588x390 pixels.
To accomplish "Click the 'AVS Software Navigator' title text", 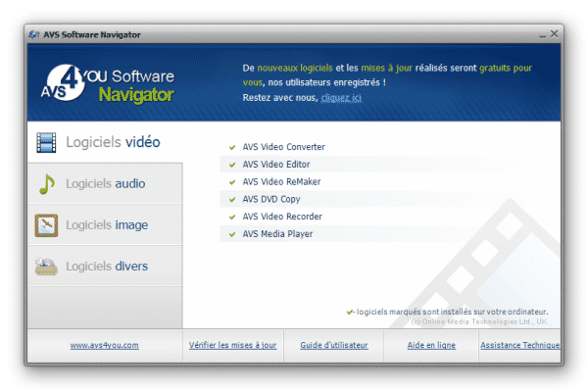I will pyautogui.click(x=92, y=35).
